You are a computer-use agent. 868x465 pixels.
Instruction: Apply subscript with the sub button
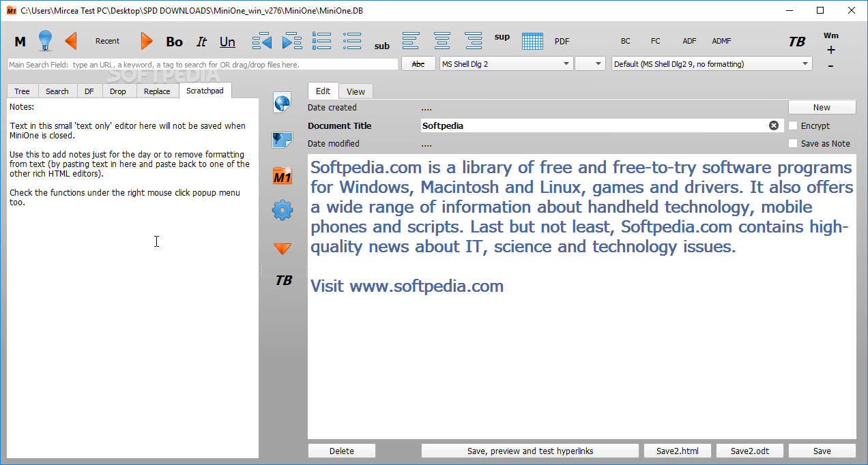click(382, 46)
